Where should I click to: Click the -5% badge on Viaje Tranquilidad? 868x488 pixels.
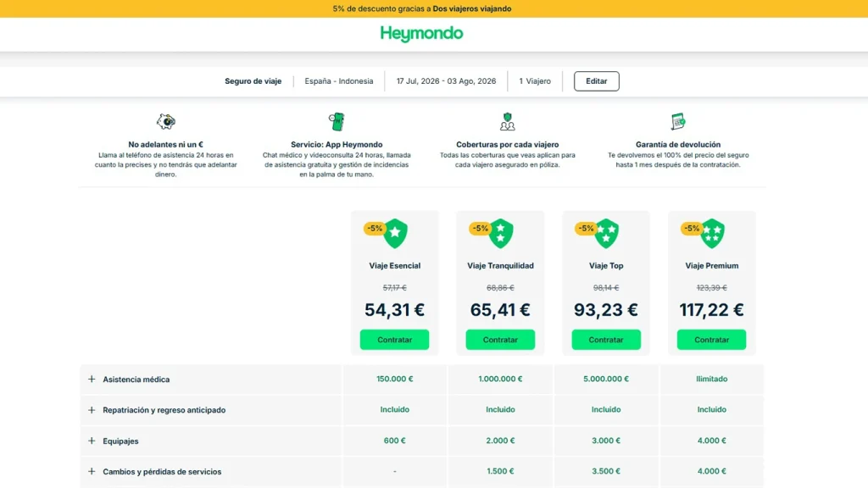pos(480,228)
